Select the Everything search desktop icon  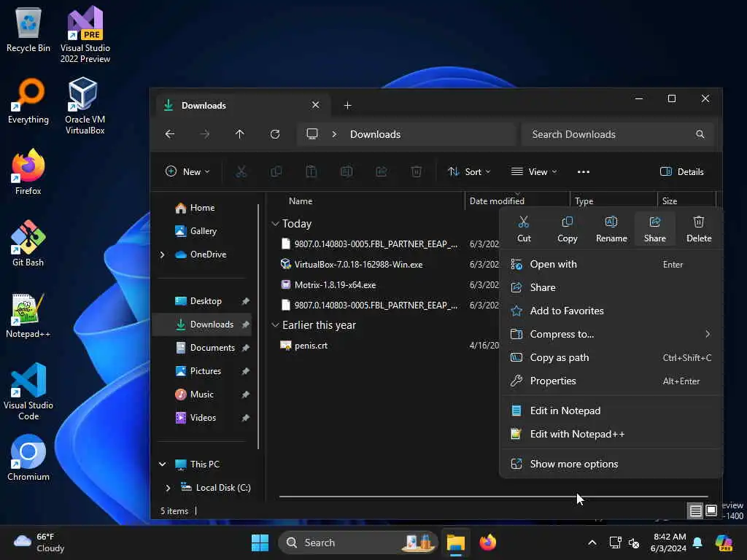point(28,101)
